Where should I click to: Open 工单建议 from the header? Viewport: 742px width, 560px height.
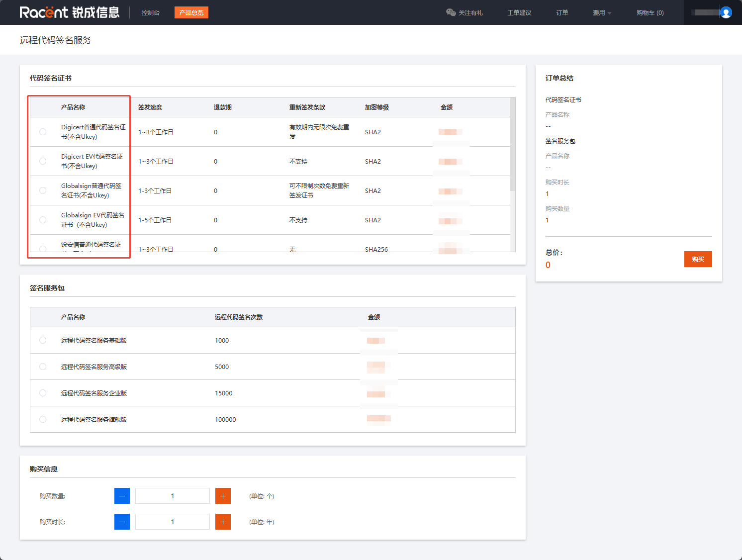coord(519,13)
